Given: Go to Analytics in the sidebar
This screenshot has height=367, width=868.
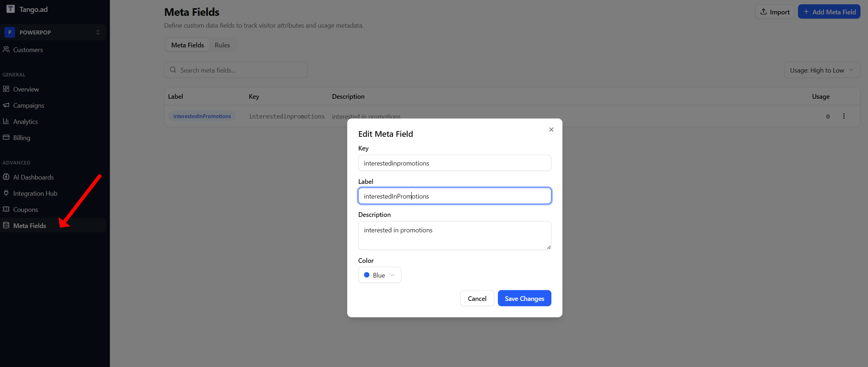Looking at the screenshot, I should 25,122.
